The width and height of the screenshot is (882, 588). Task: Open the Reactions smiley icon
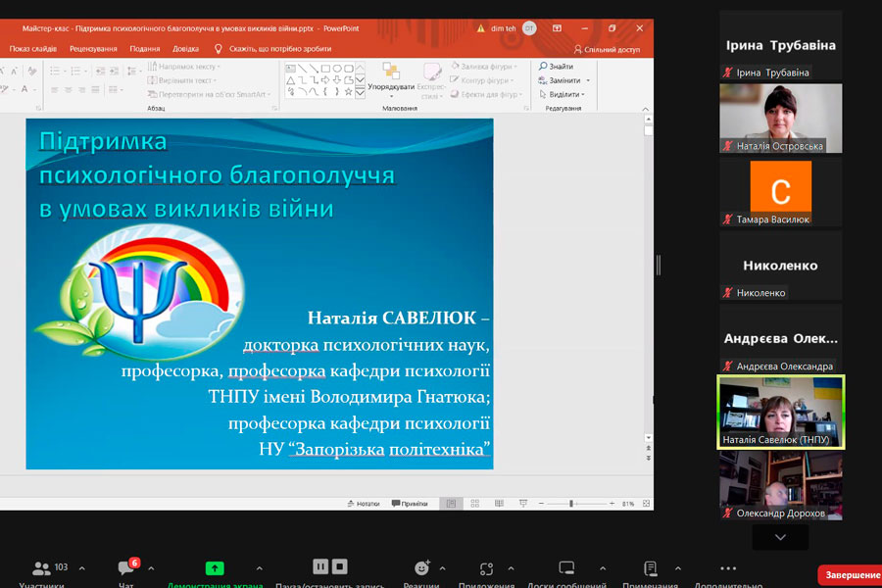(x=421, y=568)
